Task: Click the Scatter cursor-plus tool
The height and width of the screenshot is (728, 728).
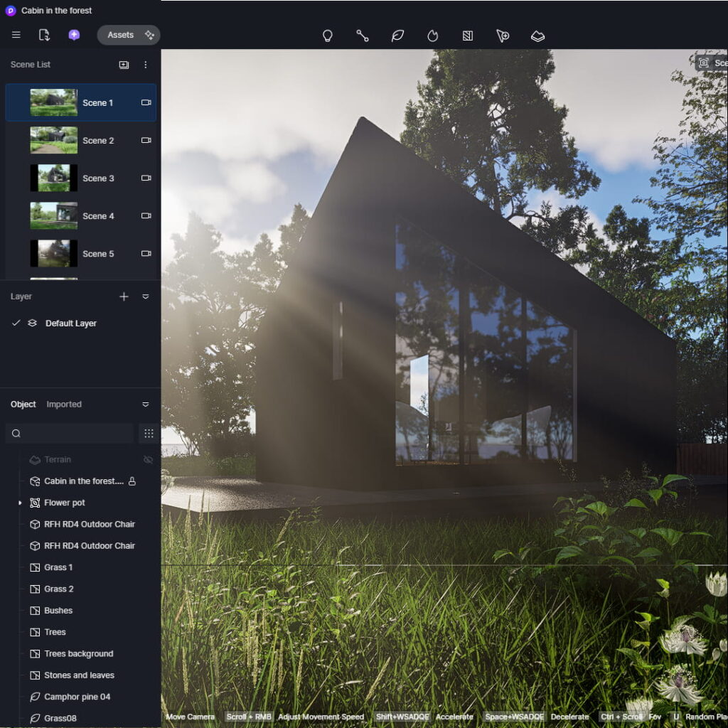Action: tap(503, 36)
